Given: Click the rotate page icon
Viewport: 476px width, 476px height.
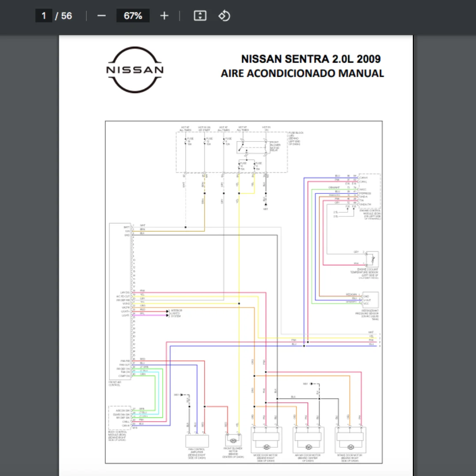Looking at the screenshot, I should click(224, 16).
